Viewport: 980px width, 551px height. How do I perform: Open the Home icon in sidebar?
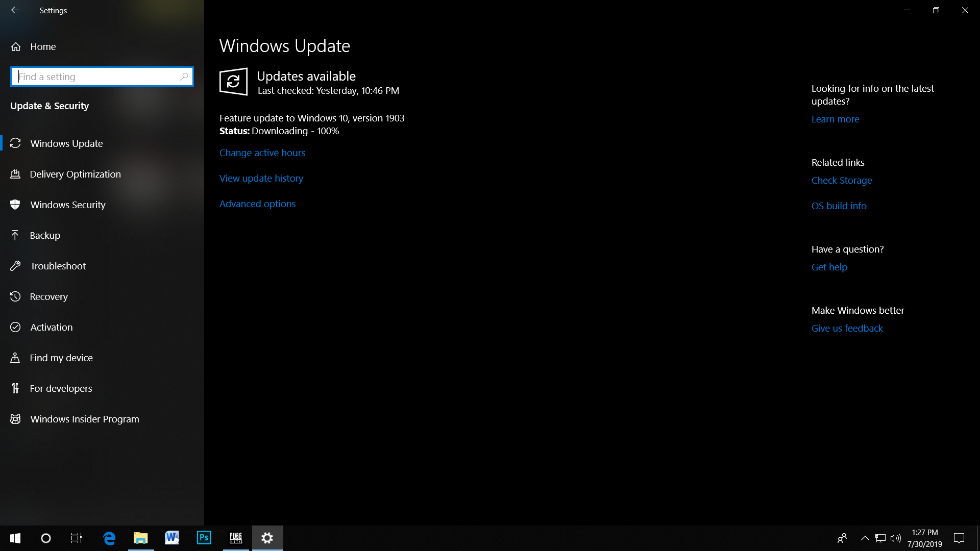(x=16, y=46)
